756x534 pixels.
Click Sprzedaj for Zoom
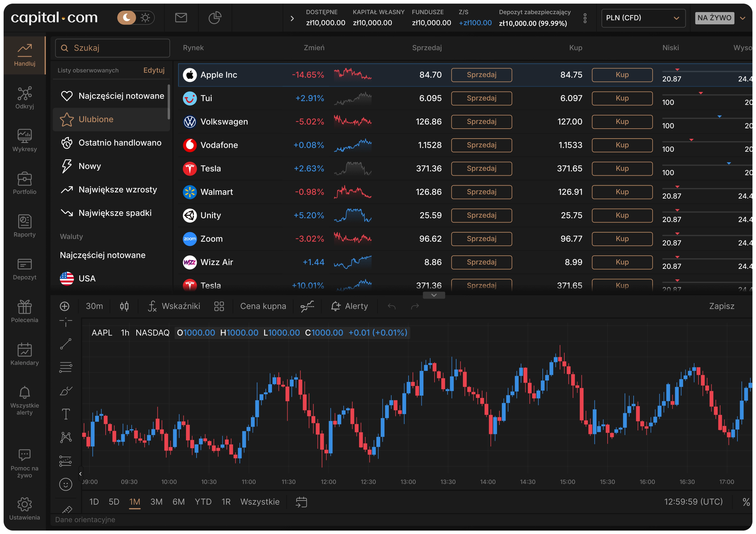[481, 239]
